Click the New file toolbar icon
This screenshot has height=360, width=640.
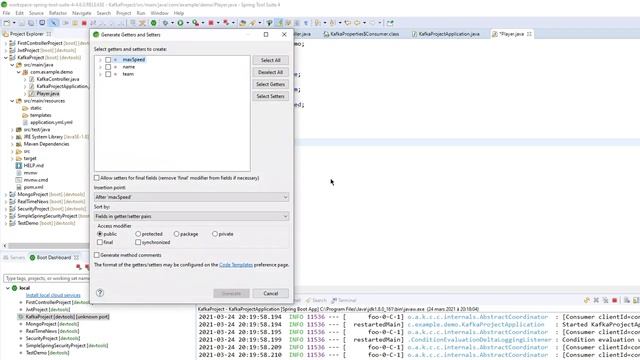(7, 23)
